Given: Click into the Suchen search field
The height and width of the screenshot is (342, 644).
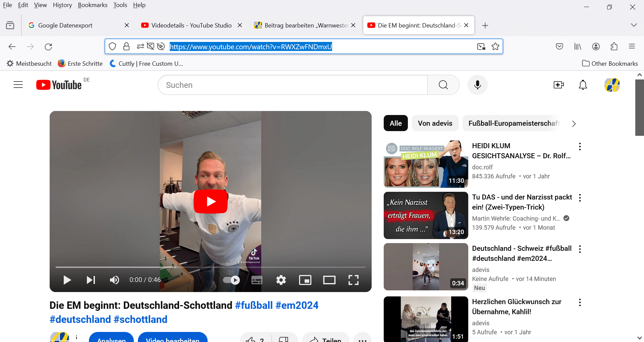Looking at the screenshot, I should [292, 85].
